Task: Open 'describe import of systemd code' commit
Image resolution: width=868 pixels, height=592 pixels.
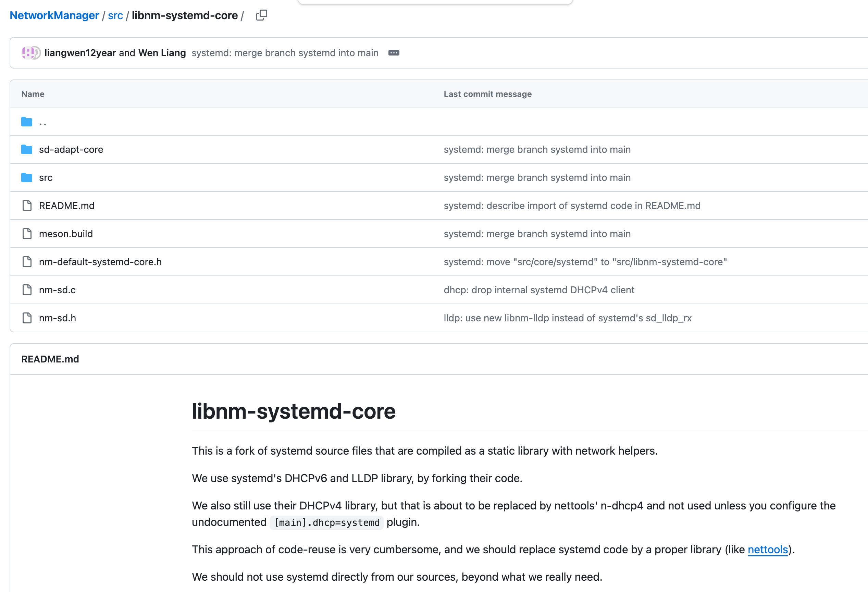Action: (572, 206)
